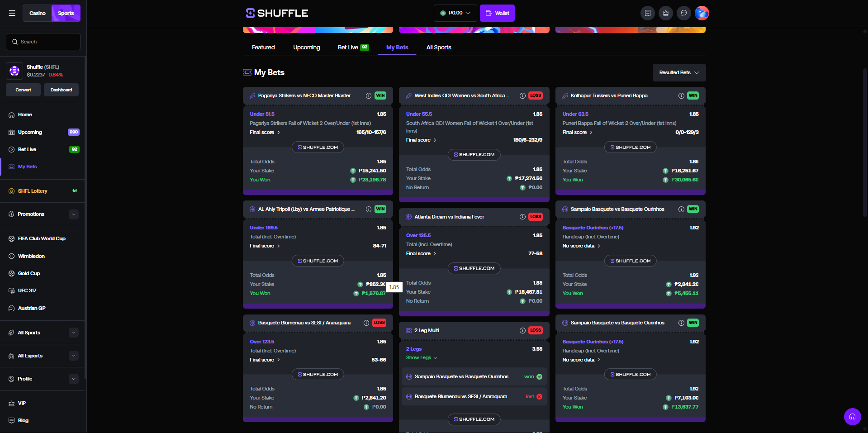Expand the Profile section

point(74,379)
